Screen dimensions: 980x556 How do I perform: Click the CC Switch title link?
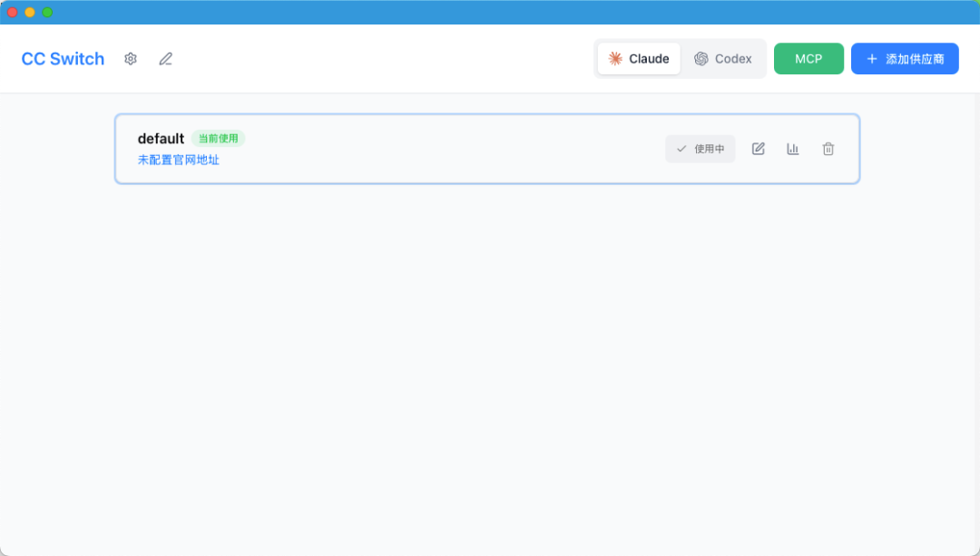click(63, 59)
